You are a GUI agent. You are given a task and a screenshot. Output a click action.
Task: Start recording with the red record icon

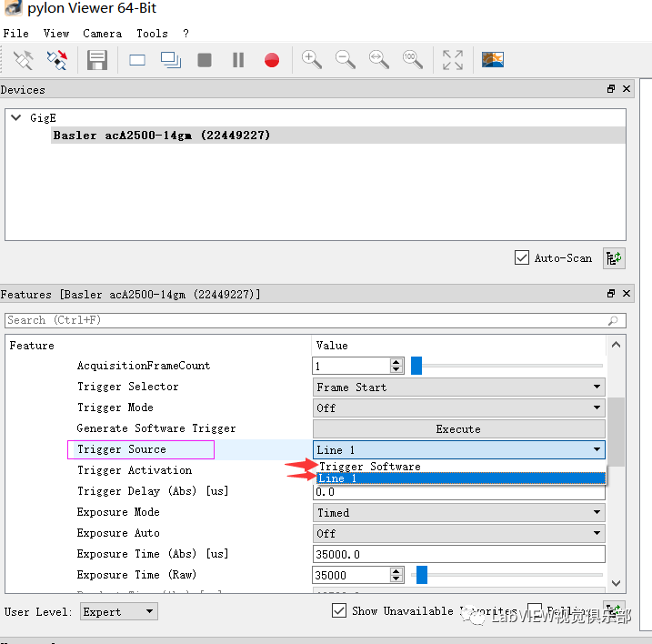pos(272,60)
